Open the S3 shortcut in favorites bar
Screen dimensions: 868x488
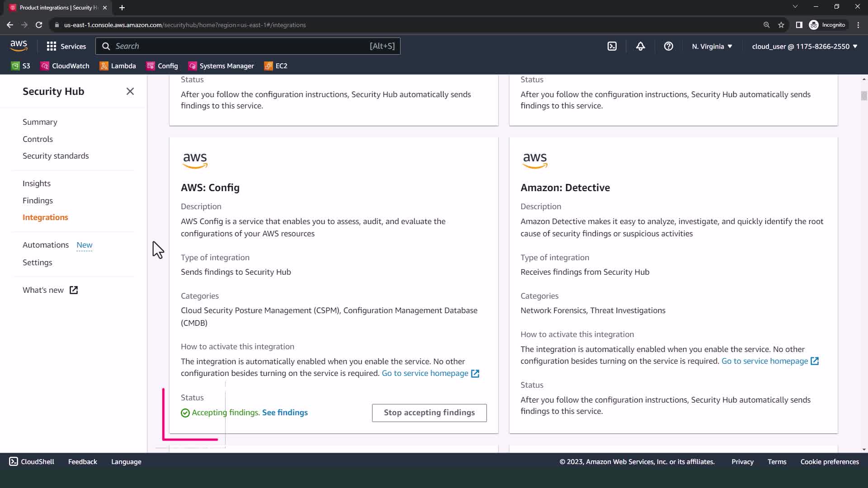tap(21, 66)
